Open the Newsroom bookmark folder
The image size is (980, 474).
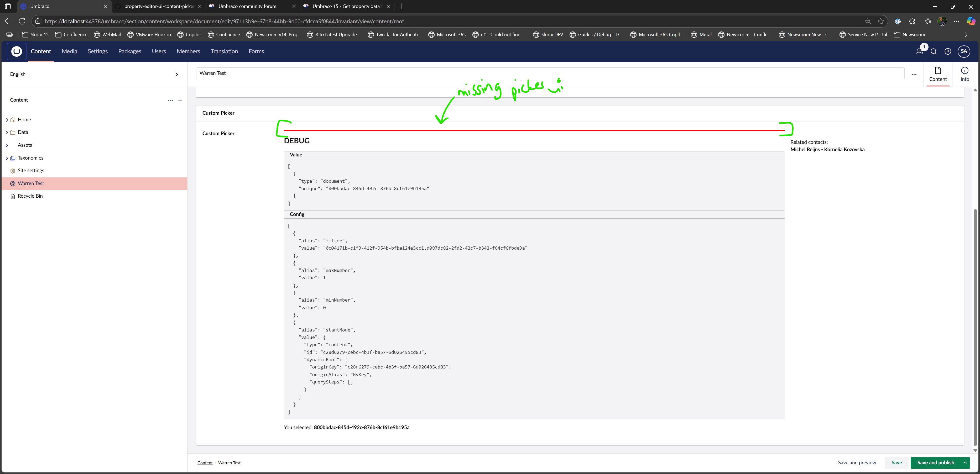[909, 35]
